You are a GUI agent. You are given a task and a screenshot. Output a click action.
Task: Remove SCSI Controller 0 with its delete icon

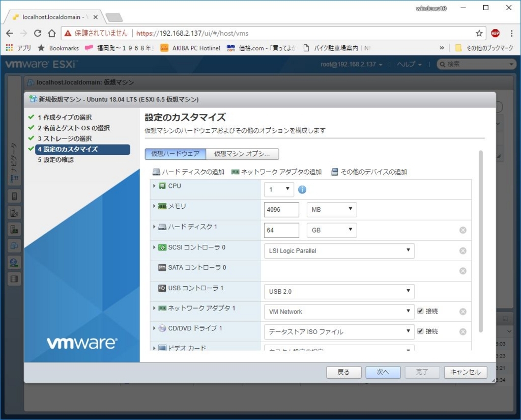tap(463, 251)
